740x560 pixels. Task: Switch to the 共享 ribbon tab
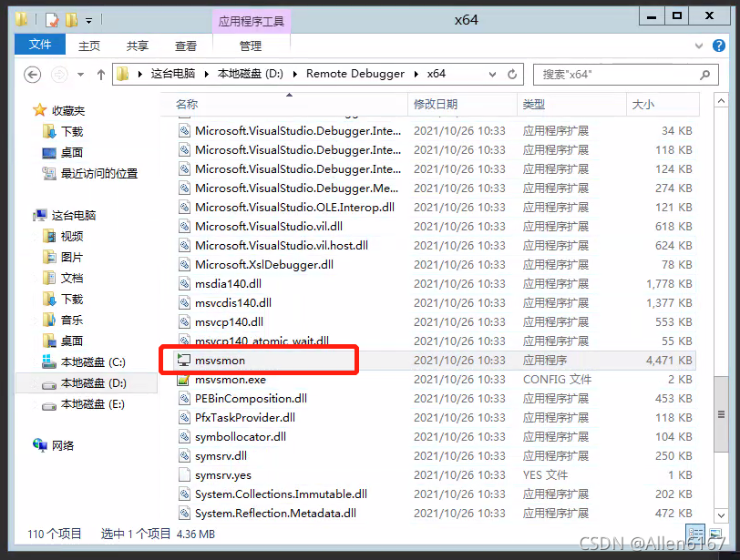pos(138,46)
